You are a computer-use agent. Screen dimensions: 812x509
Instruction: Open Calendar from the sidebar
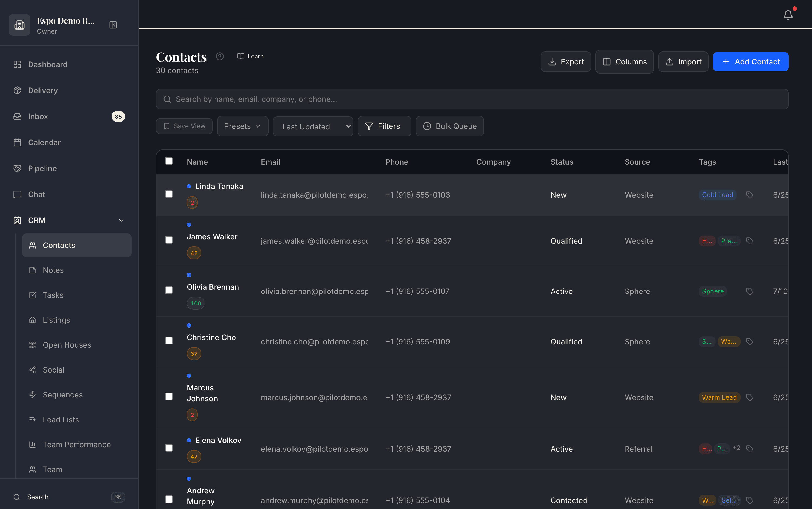[x=69, y=142]
